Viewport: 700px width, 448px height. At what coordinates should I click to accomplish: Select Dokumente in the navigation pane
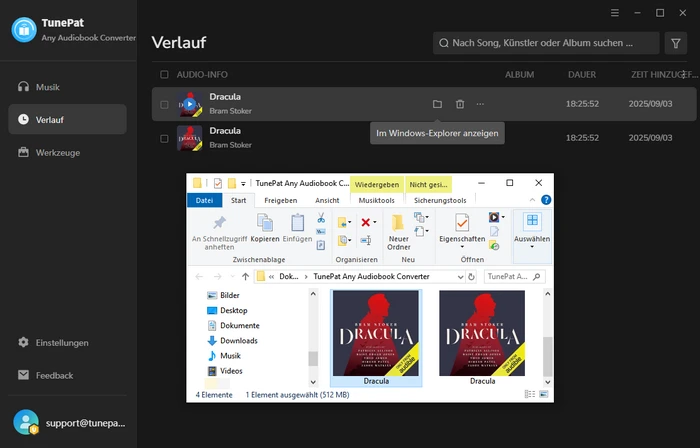(233, 325)
